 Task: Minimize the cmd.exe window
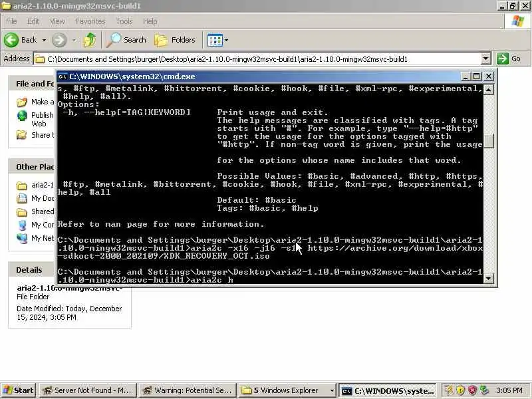[x=465, y=76]
